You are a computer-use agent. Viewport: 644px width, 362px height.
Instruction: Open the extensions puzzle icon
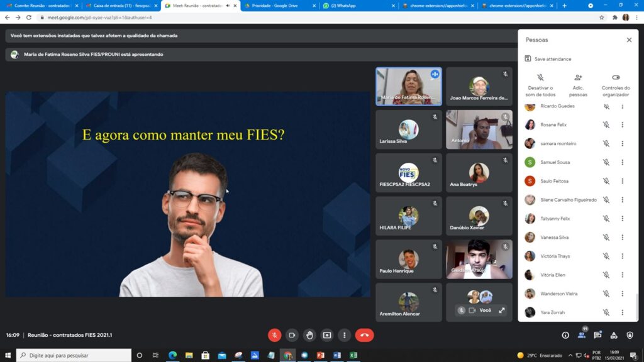pos(615,18)
